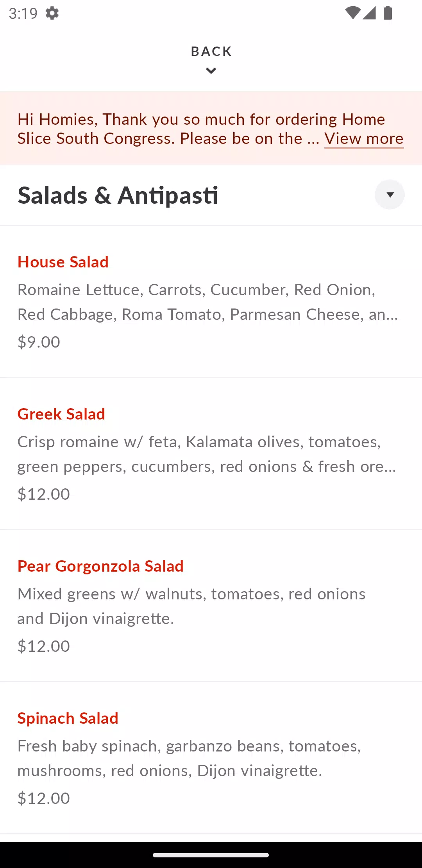Image resolution: width=422 pixels, height=868 pixels.
Task: Tap the home gesture bar
Action: [x=211, y=855]
